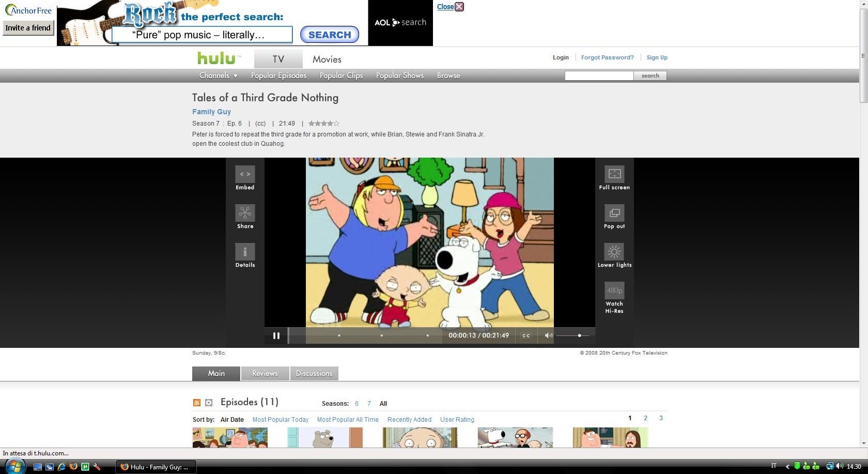Pop out the video player
Viewport: 868px width, 474px height.
pos(614,213)
